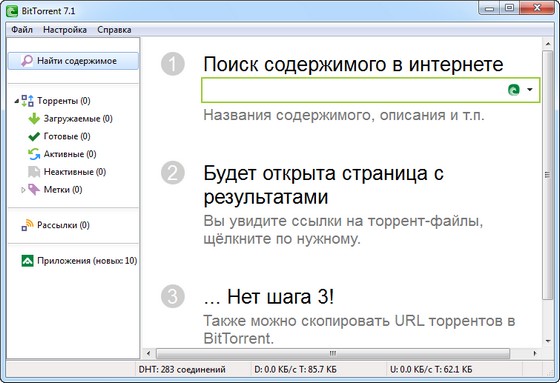Click the vertical scrollbar thumb

click(548, 175)
